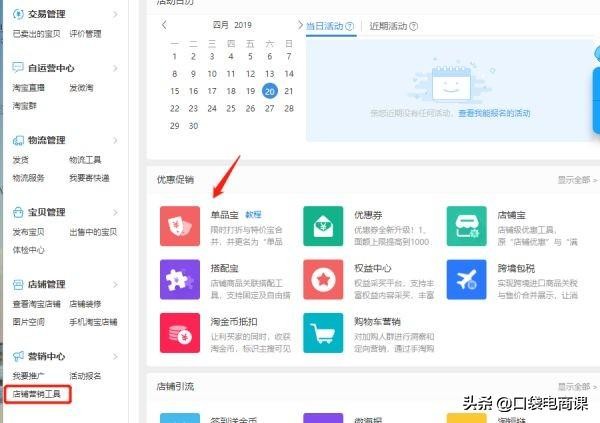The height and width of the screenshot is (423, 600).
Task: Open 发微淘 in sidebar
Action: tap(81, 88)
